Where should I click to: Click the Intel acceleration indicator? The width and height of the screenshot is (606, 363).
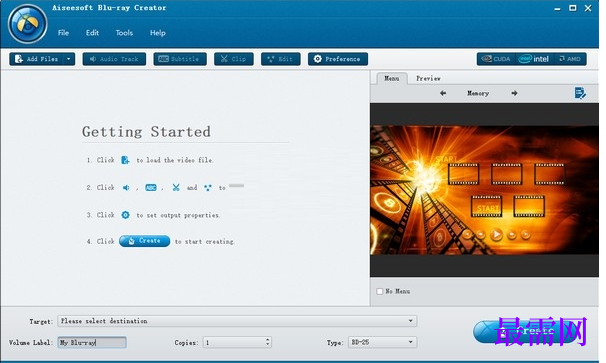point(534,59)
